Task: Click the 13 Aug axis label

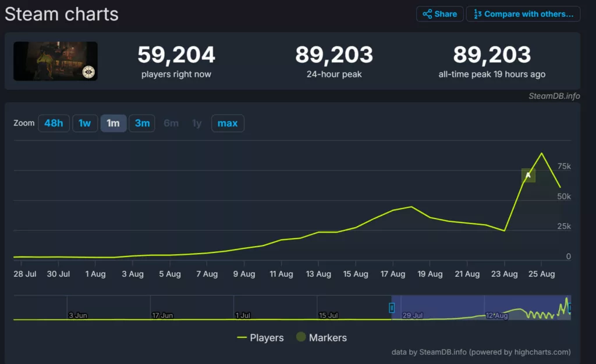Action: point(318,274)
